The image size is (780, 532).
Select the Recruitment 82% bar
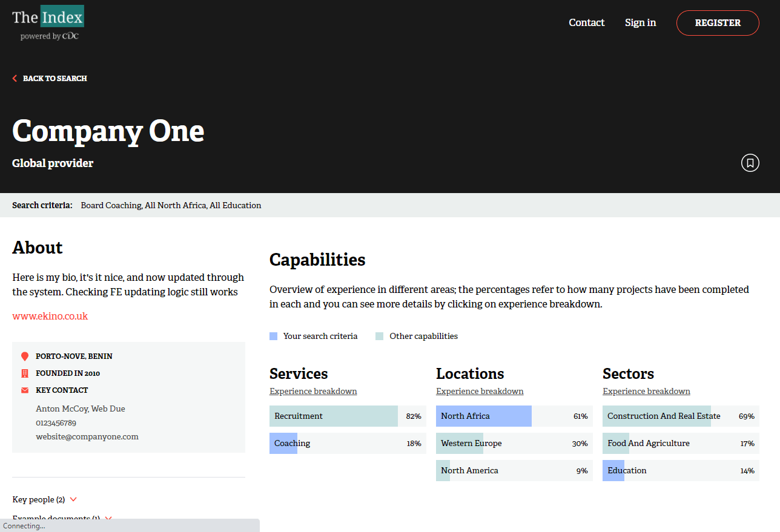pos(347,416)
